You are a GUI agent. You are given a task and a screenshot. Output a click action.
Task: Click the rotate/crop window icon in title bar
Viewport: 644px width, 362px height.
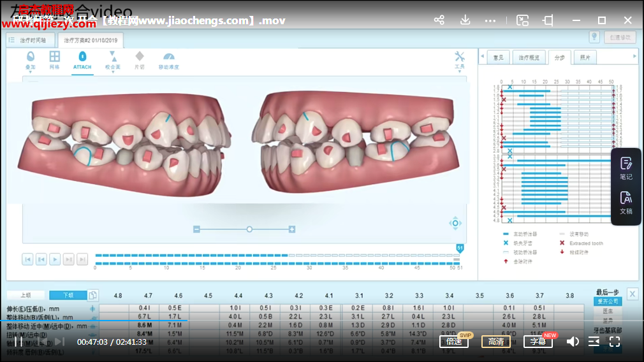[548, 20]
